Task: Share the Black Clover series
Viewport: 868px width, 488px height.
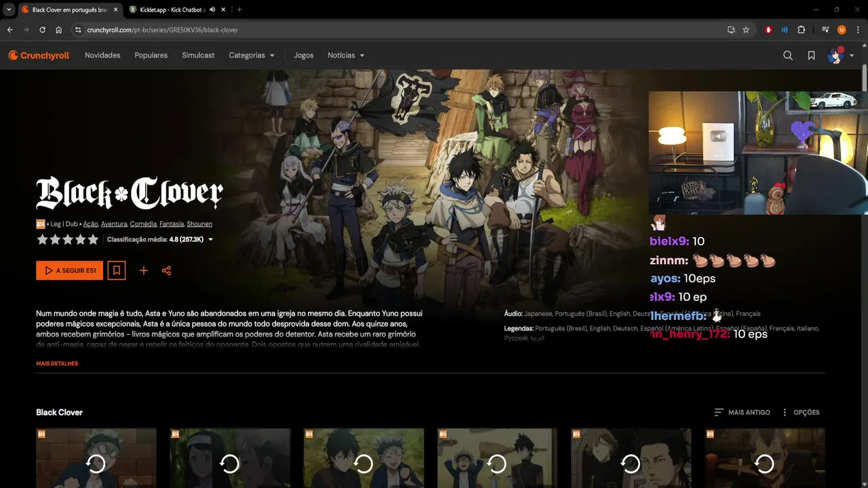Action: coord(166,270)
